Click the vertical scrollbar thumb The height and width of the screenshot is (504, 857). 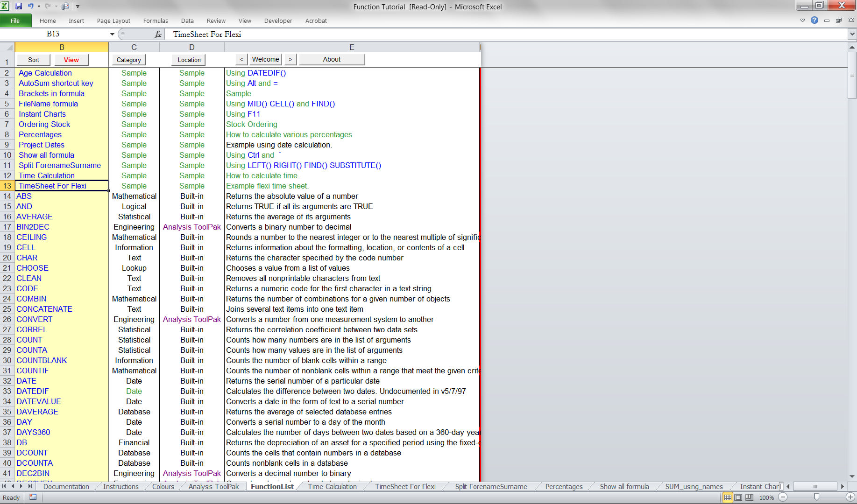pos(852,75)
